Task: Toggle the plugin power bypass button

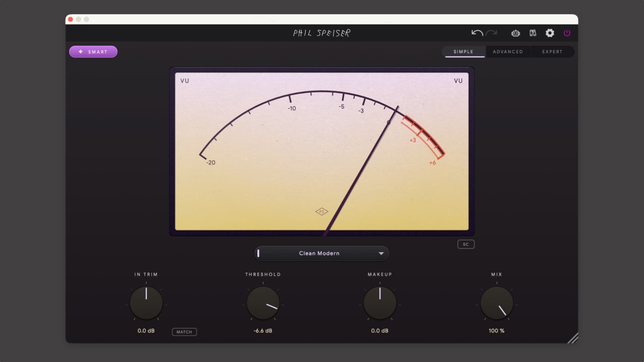Action: pos(567,33)
